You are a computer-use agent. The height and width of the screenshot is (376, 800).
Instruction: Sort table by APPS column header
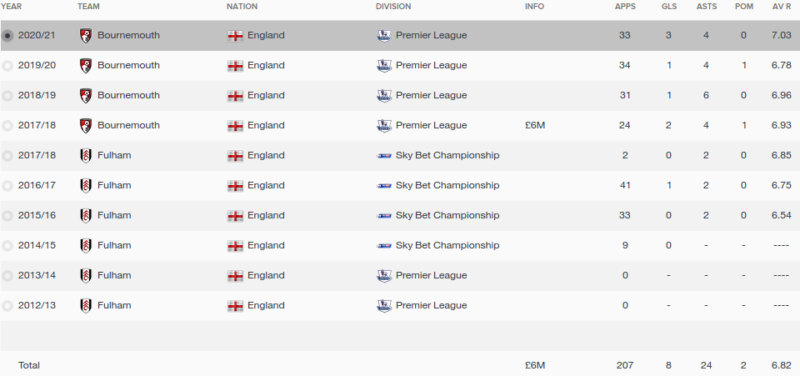click(x=624, y=7)
